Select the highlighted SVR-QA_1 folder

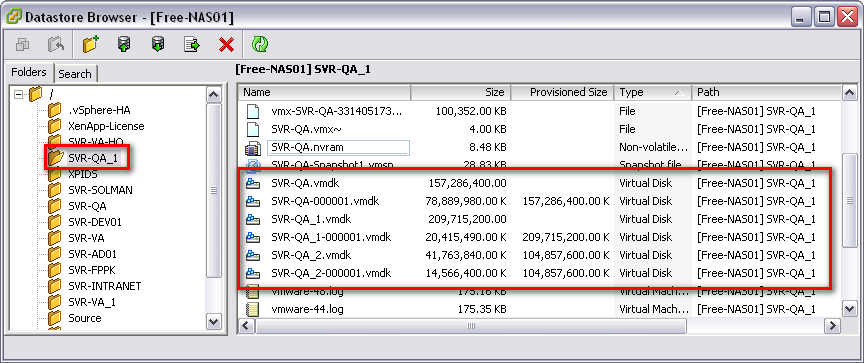pos(93,158)
